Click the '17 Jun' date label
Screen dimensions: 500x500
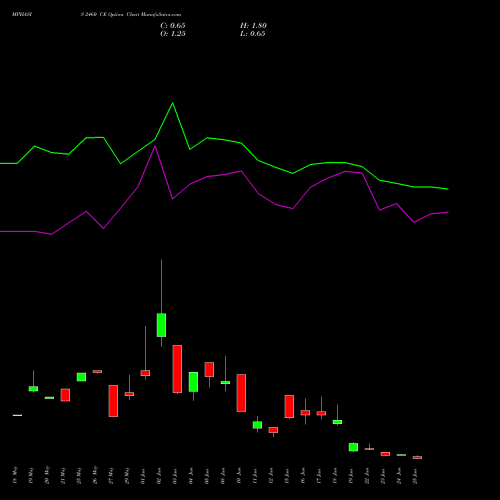point(319,476)
